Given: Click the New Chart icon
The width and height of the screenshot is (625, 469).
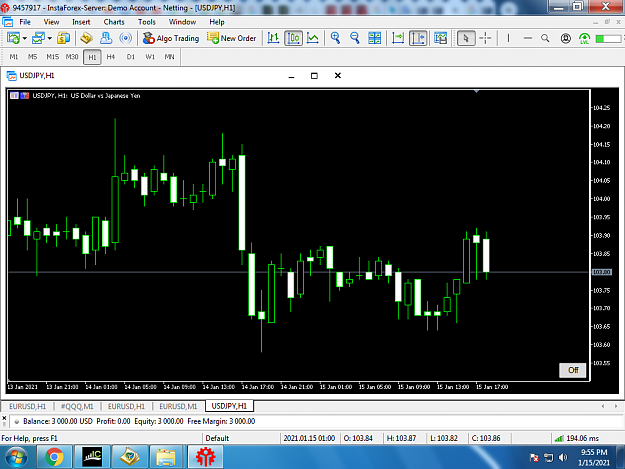Looking at the screenshot, I should tap(13, 38).
